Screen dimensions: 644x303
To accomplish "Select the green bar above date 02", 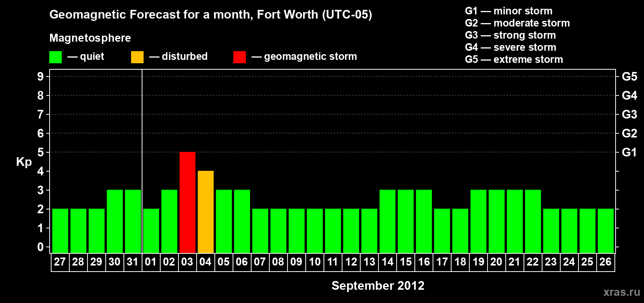I will click(x=169, y=221).
